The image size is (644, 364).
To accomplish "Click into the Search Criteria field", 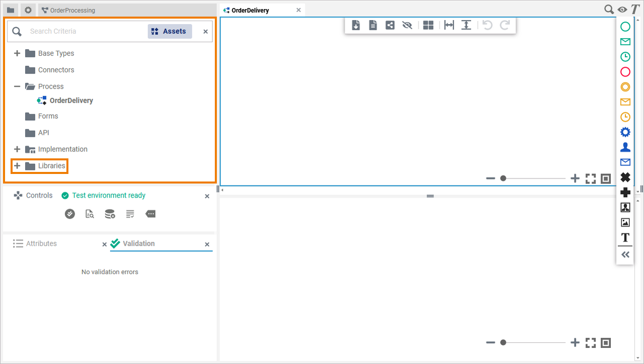I will pyautogui.click(x=86, y=31).
